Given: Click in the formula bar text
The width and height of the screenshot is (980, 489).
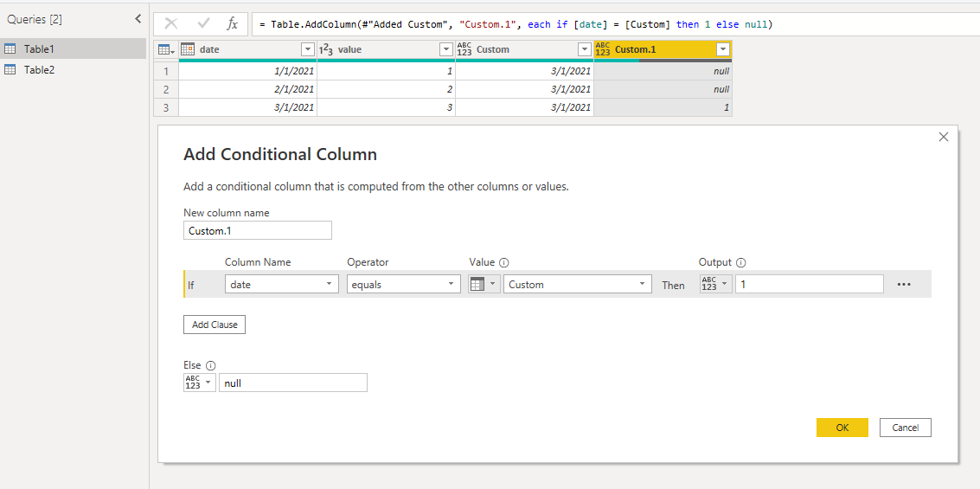Looking at the screenshot, I should 516,24.
